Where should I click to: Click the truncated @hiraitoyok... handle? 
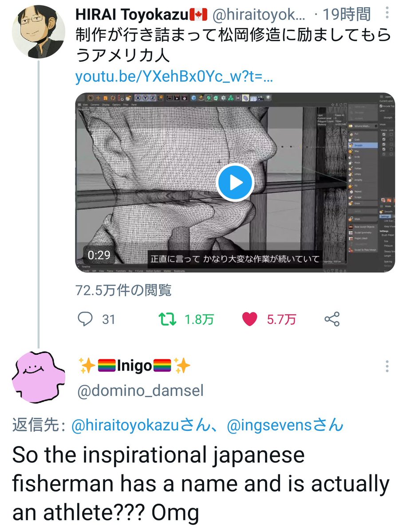(259, 15)
